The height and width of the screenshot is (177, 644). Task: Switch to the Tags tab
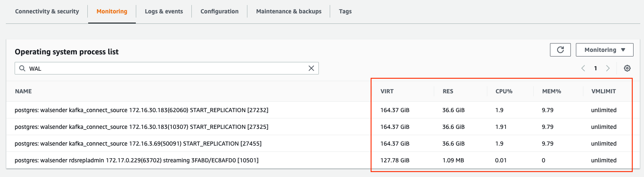(x=345, y=11)
